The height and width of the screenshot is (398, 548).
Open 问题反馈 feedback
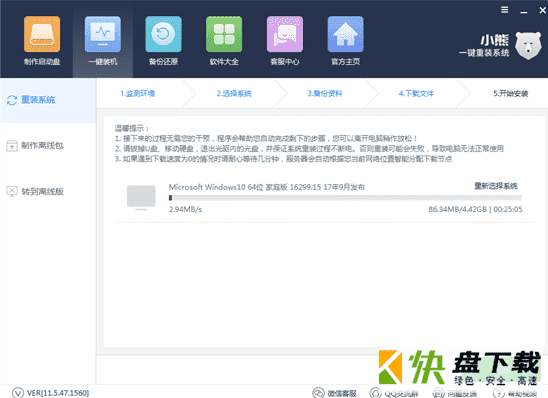click(x=462, y=393)
